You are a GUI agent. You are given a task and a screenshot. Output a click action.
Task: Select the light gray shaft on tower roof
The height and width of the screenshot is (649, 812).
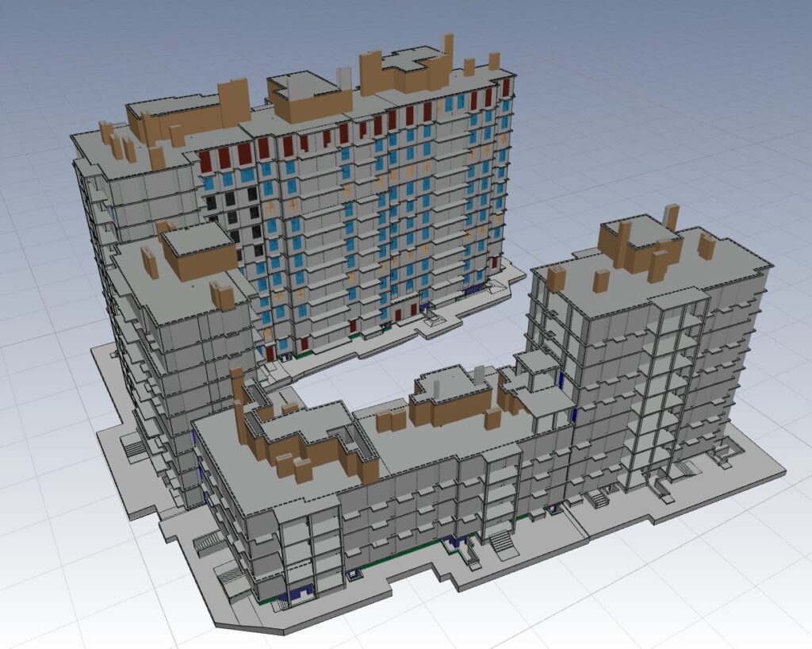[343, 77]
